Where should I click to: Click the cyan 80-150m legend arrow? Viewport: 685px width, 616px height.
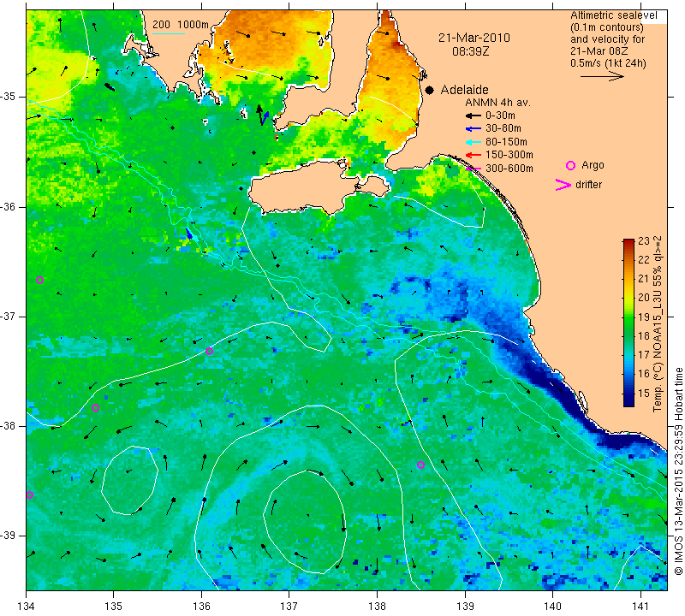[x=473, y=142]
